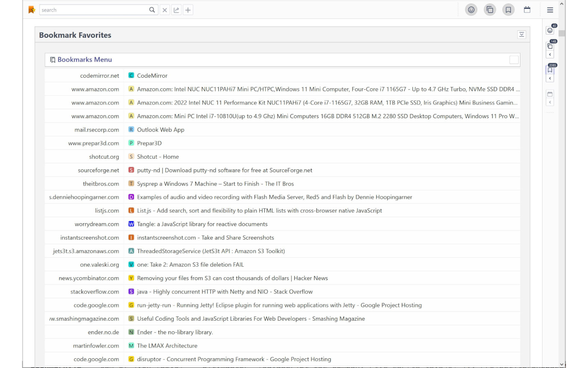Click the magnifier icon in the search box
This screenshot has width=588, height=368.
[152, 10]
